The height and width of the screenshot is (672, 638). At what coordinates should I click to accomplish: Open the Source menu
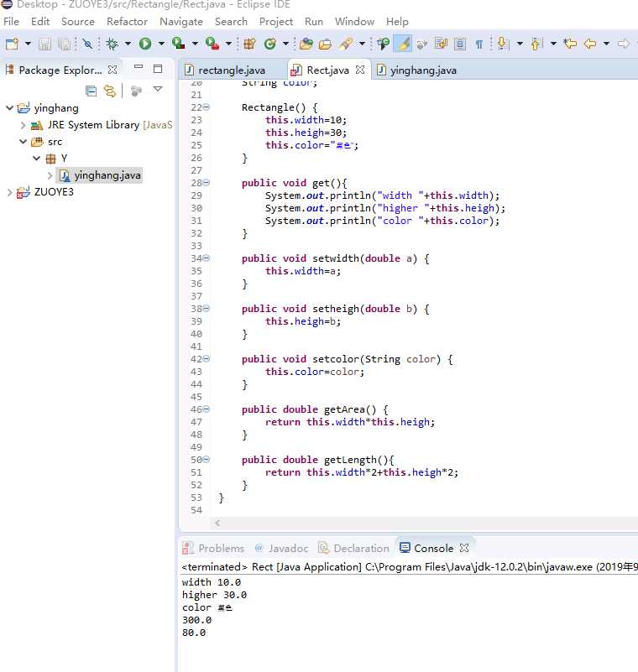coord(77,22)
